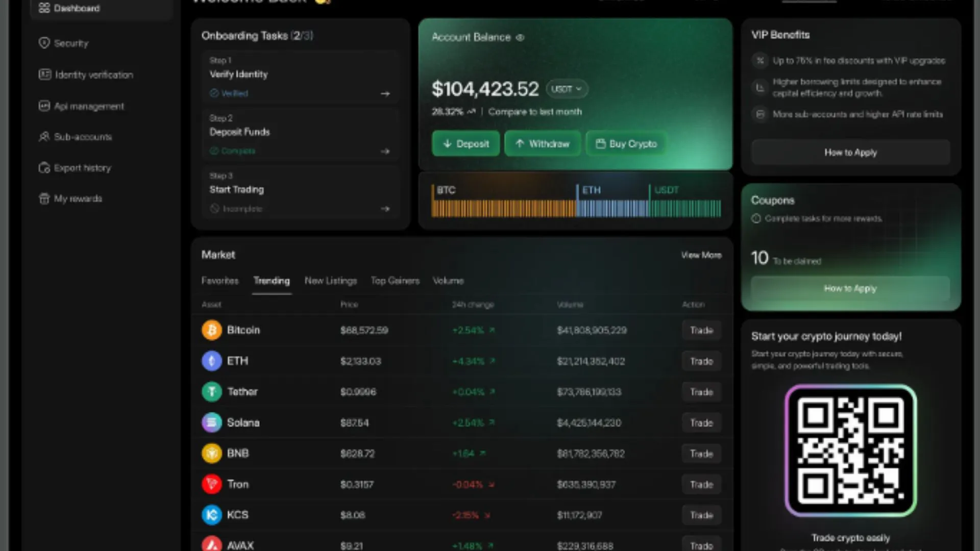
Task: Switch to the Favorites market tab
Action: click(220, 280)
